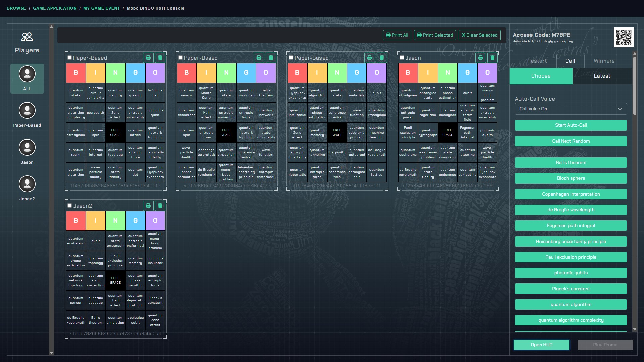This screenshot has height=362, width=644.
Task: Select the ALL players avatar
Action: [27, 74]
